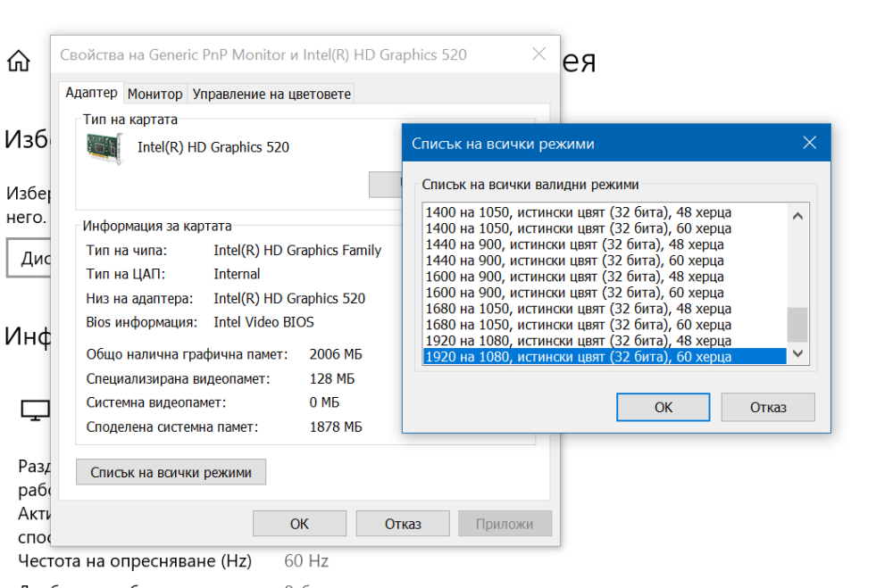This screenshot has height=588, width=893.
Task: Close the Списък на всички режими dialog
Action: (x=809, y=143)
